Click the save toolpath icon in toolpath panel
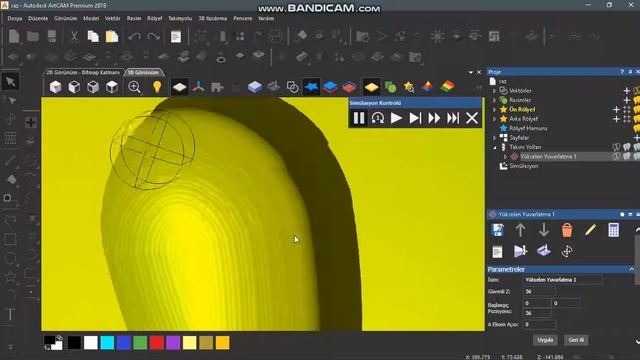This screenshot has width=640, height=360. click(x=498, y=230)
